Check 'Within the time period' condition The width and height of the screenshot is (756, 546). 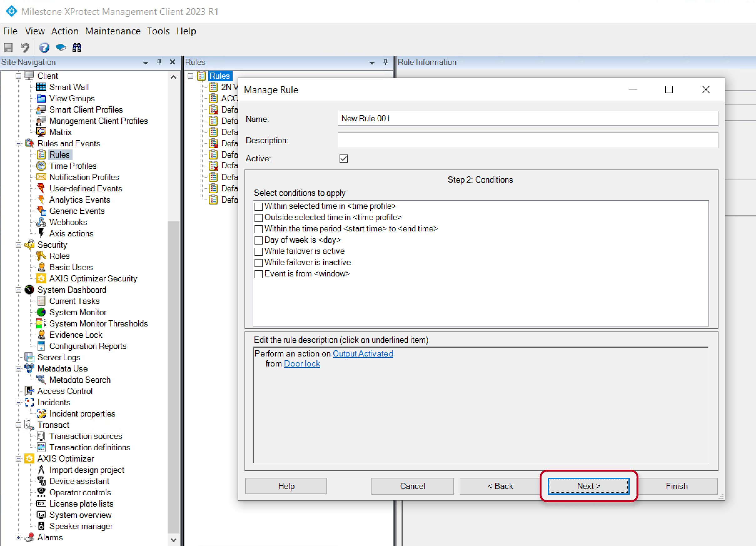258,229
